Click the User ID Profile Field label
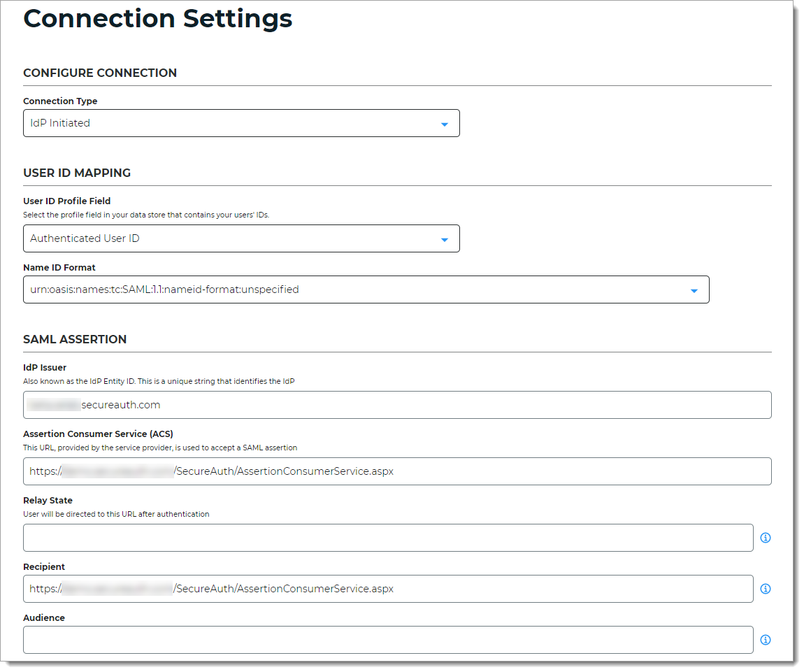 click(x=67, y=201)
